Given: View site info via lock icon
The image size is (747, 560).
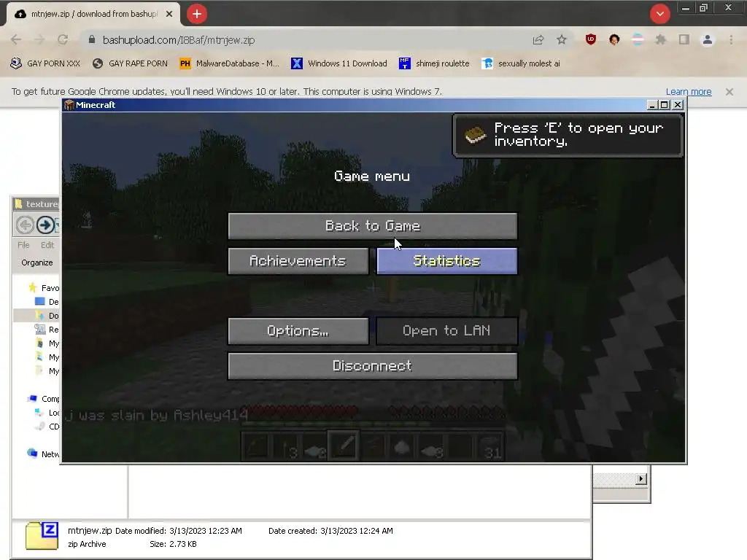Looking at the screenshot, I should [92, 39].
